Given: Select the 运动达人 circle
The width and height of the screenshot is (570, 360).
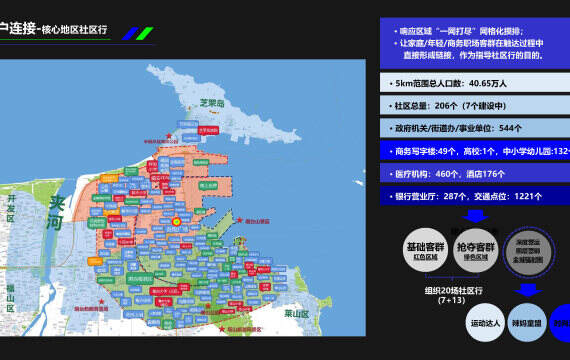Looking at the screenshot, I should tap(485, 323).
